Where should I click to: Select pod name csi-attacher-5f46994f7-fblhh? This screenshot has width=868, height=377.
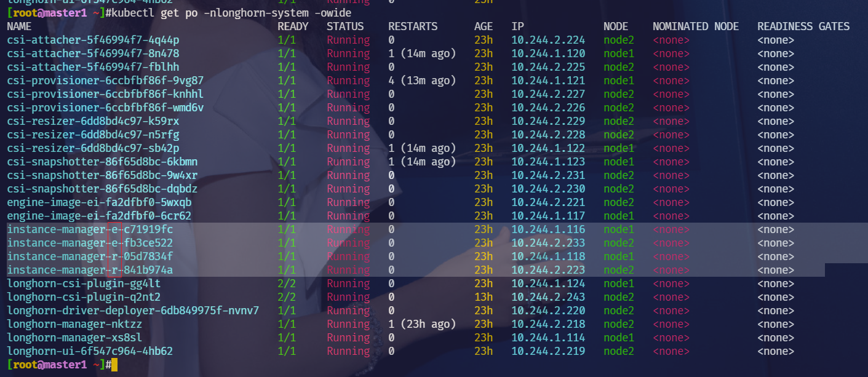point(93,67)
